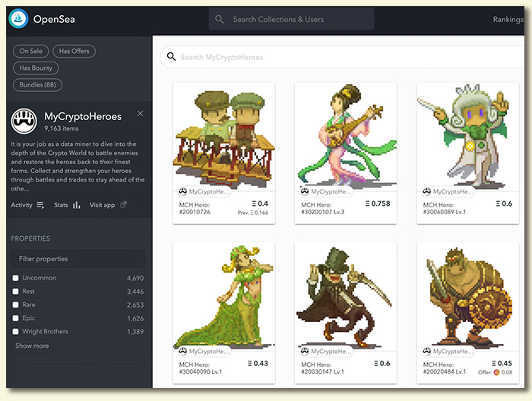The width and height of the screenshot is (532, 401).
Task: Click the Prev. 0.166 price text
Action: [253, 213]
